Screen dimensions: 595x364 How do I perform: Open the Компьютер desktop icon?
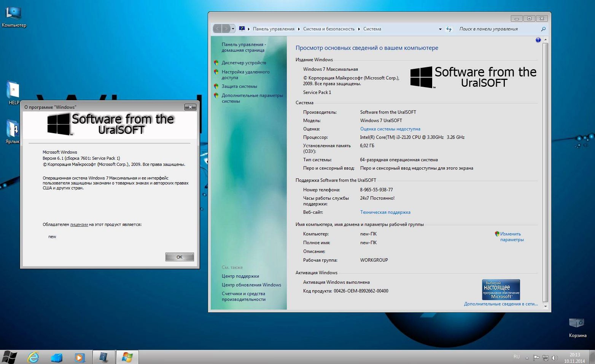14,17
